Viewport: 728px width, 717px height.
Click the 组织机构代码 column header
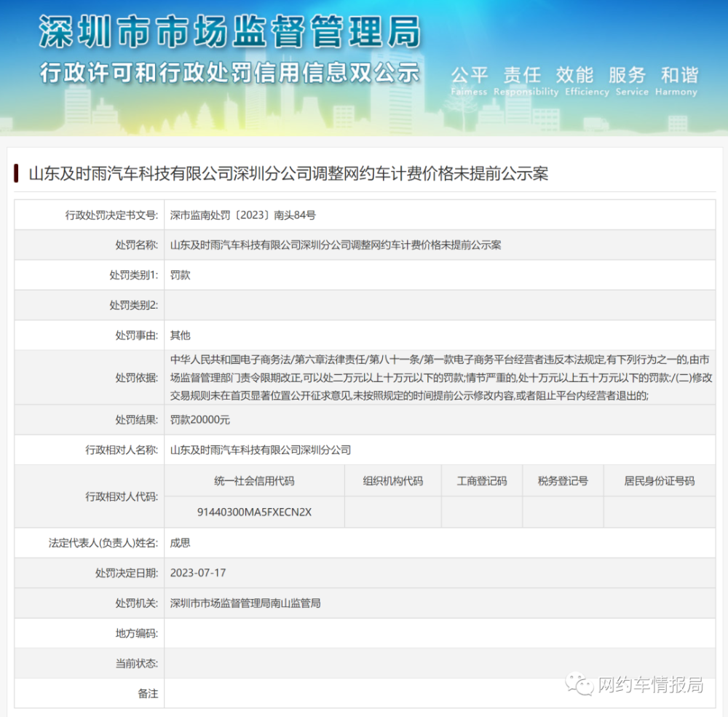click(x=393, y=481)
